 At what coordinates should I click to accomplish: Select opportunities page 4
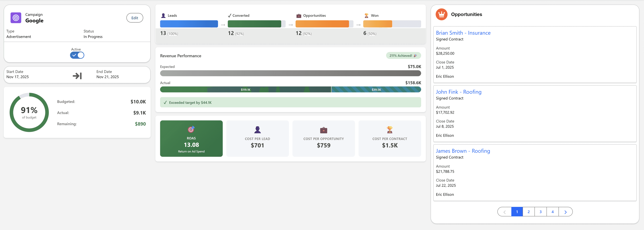pyautogui.click(x=552, y=212)
